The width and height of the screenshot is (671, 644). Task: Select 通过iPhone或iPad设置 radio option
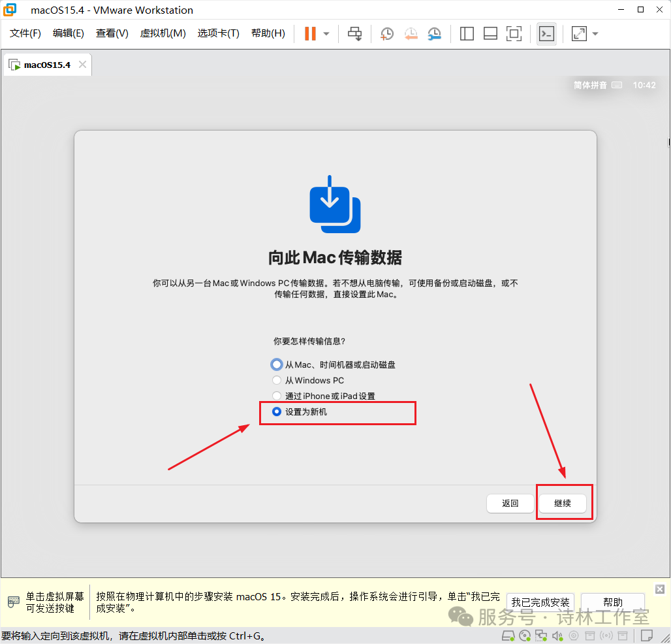click(277, 396)
